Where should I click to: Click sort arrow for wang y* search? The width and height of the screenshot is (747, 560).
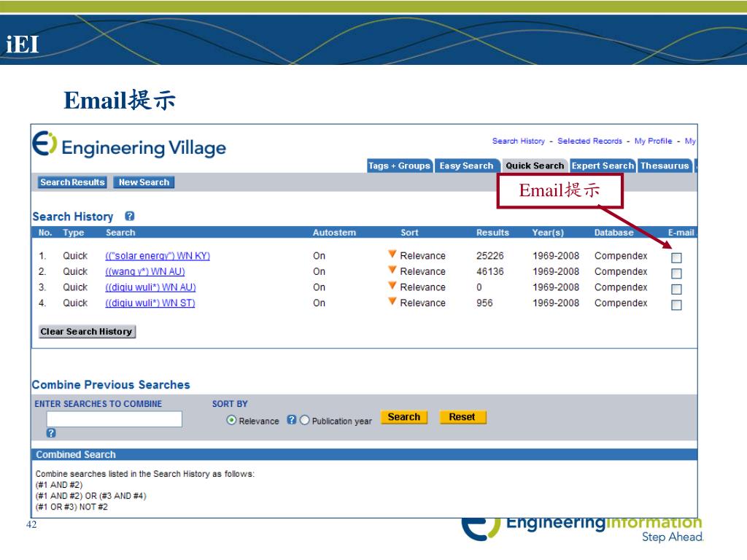point(392,270)
